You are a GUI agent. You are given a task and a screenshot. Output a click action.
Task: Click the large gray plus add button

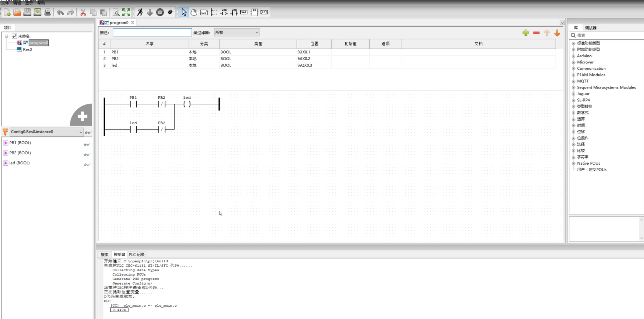pyautogui.click(x=82, y=116)
